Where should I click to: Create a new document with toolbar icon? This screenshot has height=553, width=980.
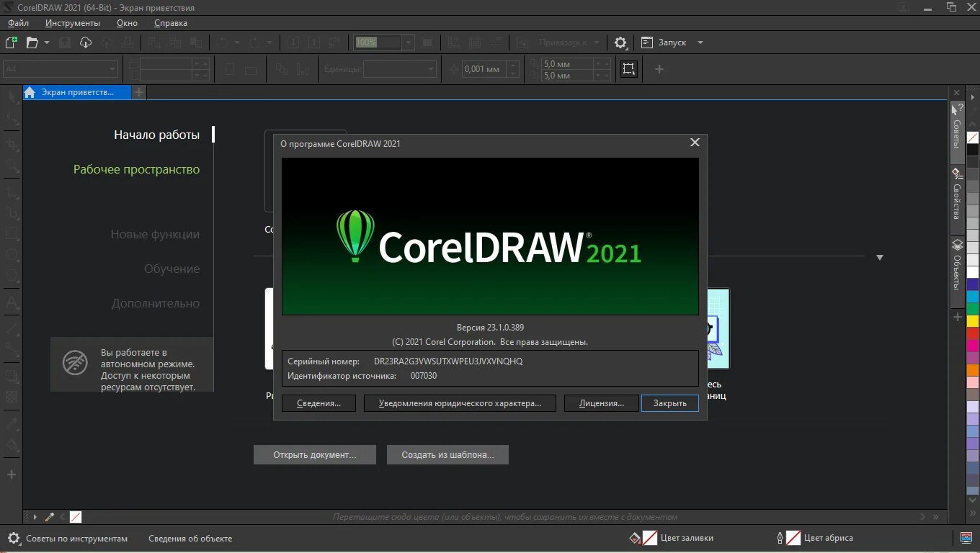[x=12, y=42]
